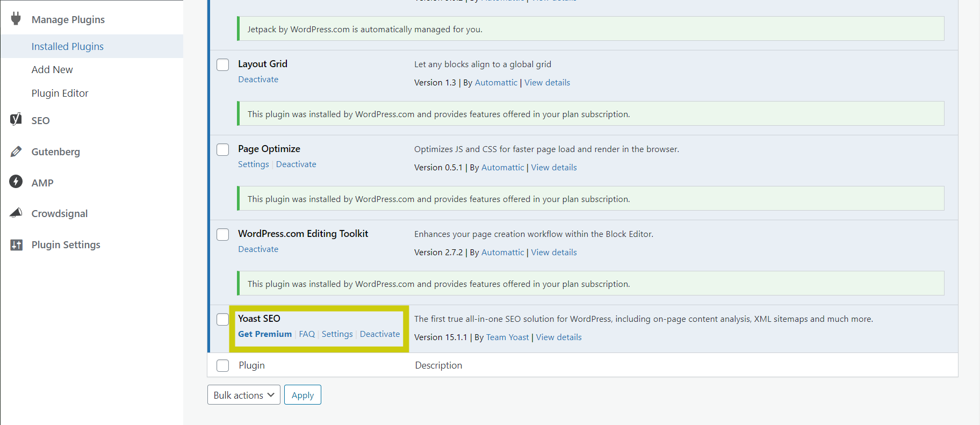Click 'Version 2.7.2' text of Editing Toolkit
Screen dimensions: 980x425
pyautogui.click(x=438, y=252)
